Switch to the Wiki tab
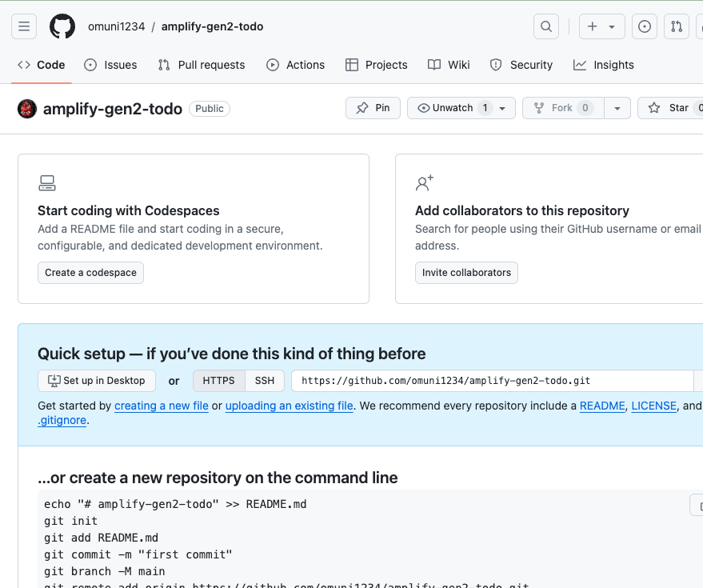The image size is (703, 588). [x=449, y=65]
